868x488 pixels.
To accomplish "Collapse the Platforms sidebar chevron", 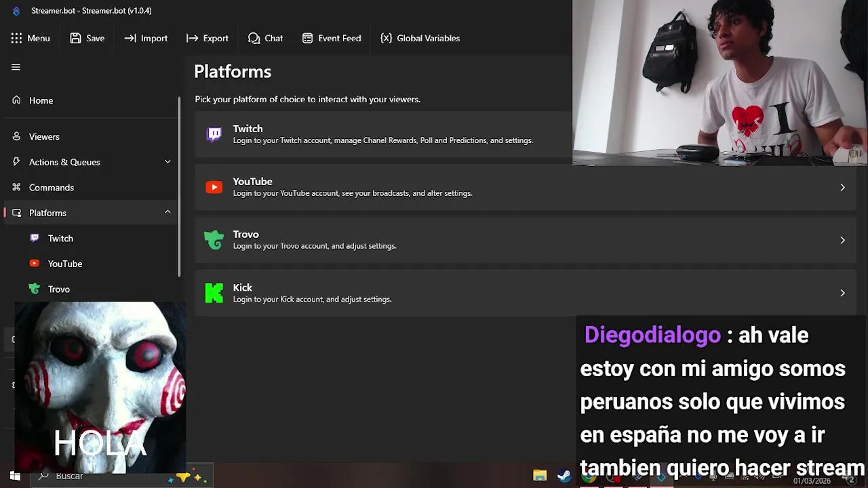I will click(x=167, y=213).
